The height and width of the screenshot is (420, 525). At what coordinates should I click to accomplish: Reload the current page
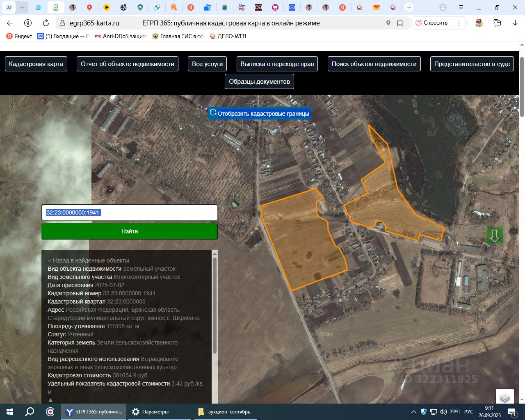click(46, 23)
